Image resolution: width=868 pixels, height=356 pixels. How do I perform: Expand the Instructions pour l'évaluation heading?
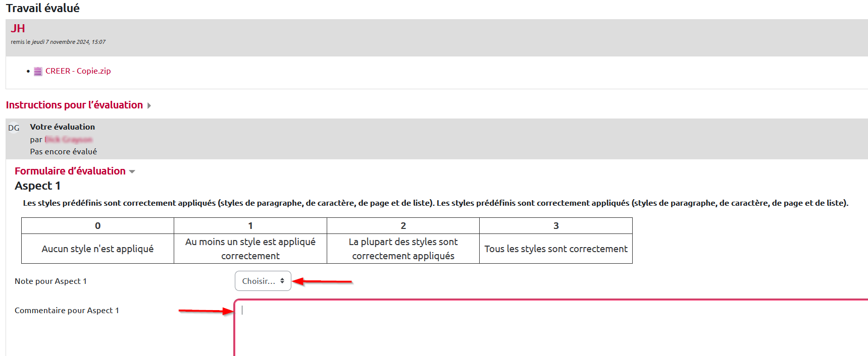point(74,105)
